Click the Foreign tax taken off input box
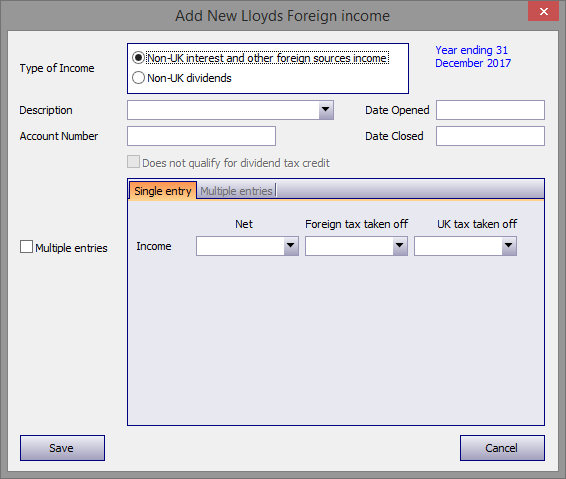 coord(349,246)
